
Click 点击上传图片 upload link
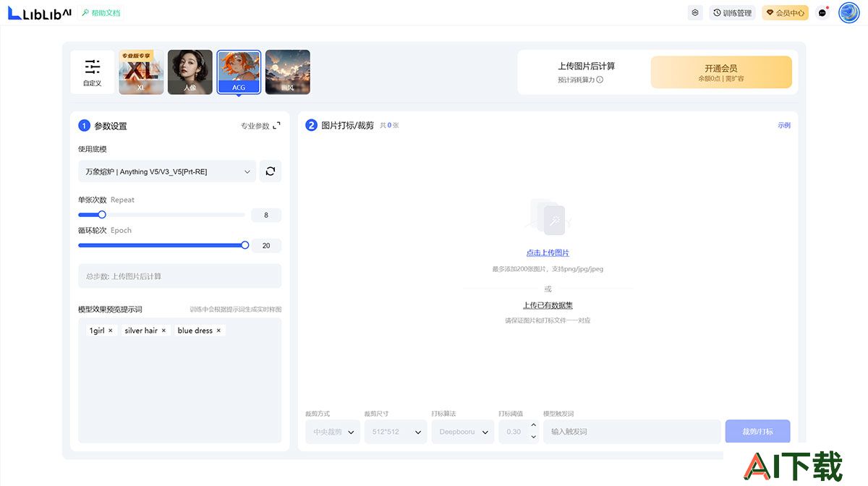pyautogui.click(x=548, y=252)
